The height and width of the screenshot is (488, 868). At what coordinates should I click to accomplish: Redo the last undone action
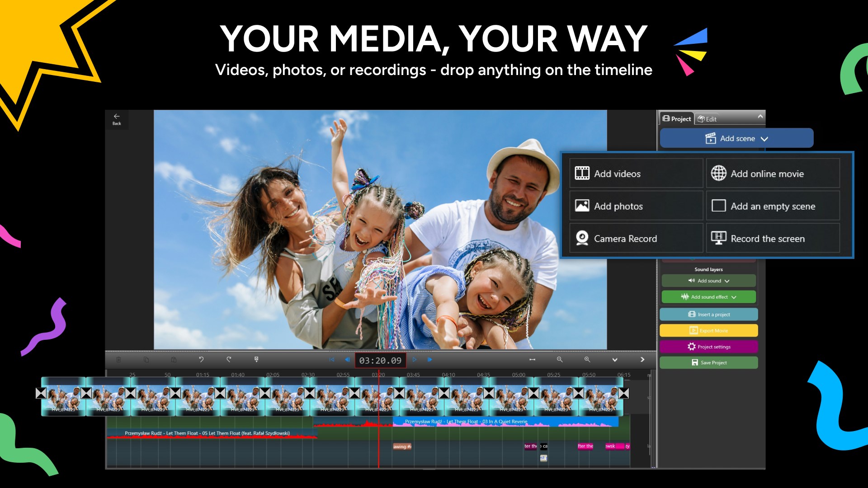229,360
